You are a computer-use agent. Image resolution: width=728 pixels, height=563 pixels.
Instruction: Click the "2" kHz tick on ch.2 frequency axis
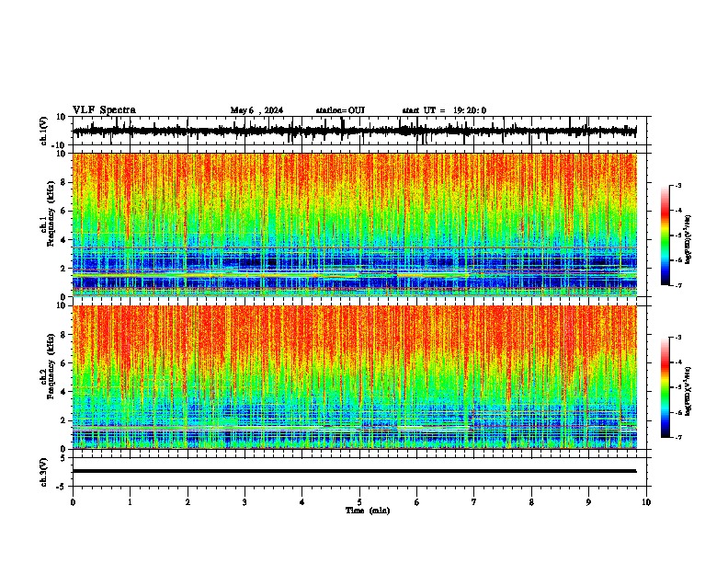[x=63, y=420]
